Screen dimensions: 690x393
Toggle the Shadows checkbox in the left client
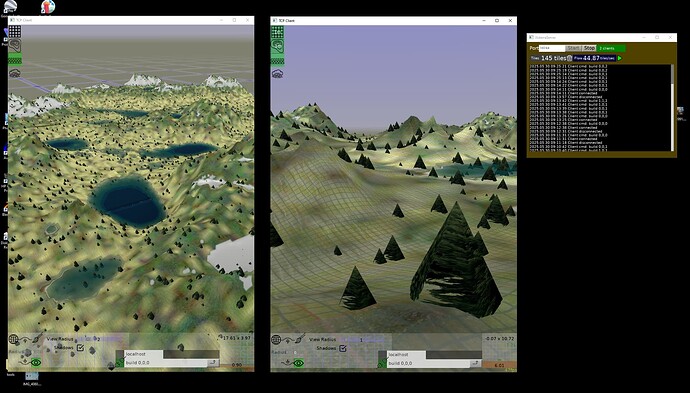pyautogui.click(x=80, y=348)
